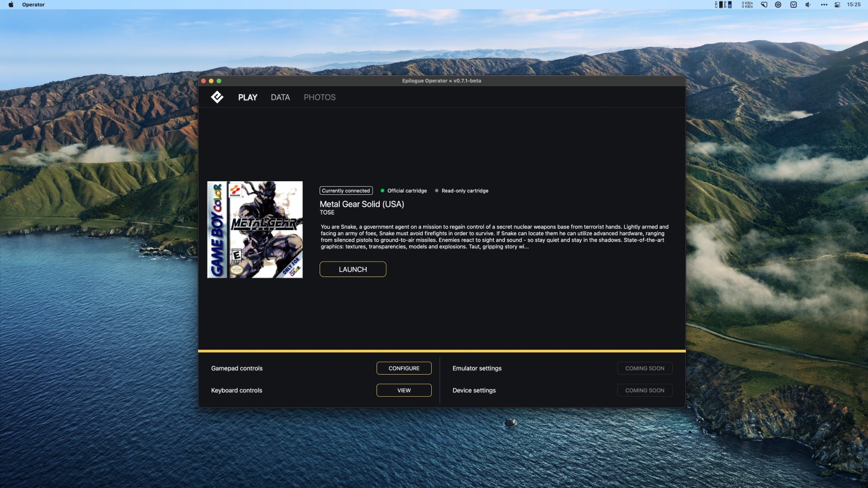Screen dimensions: 868x488
Task: Click the Metal Gear Solid box art
Action: click(x=255, y=230)
